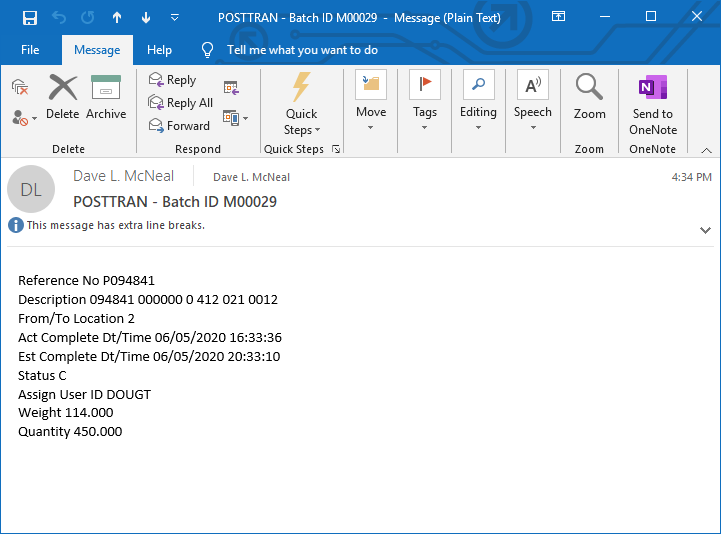Viewport: 721px width, 534px height.
Task: Click the Redo arrow in the title bar
Action: pyautogui.click(x=87, y=18)
